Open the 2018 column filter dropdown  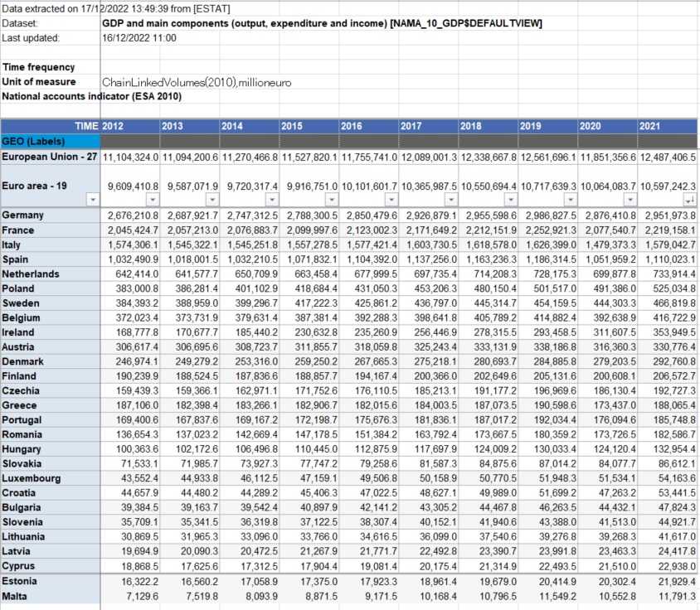pyautogui.click(x=510, y=200)
